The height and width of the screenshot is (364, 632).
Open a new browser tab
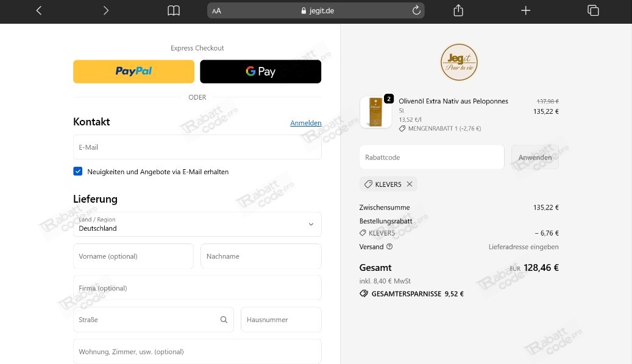pos(525,10)
